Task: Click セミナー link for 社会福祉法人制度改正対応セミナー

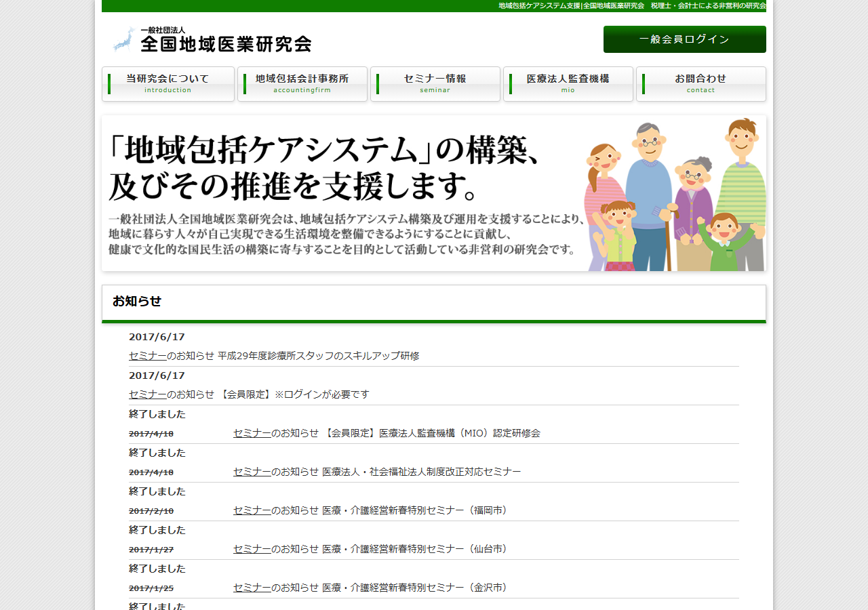Action: point(252,472)
